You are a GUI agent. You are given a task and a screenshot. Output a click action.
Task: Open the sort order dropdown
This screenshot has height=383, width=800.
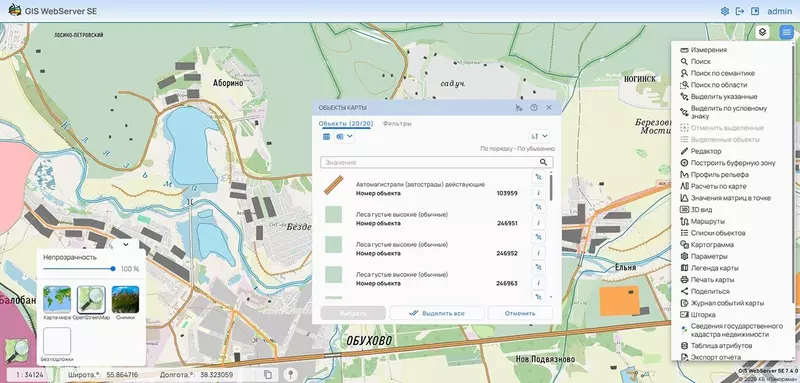(x=539, y=136)
